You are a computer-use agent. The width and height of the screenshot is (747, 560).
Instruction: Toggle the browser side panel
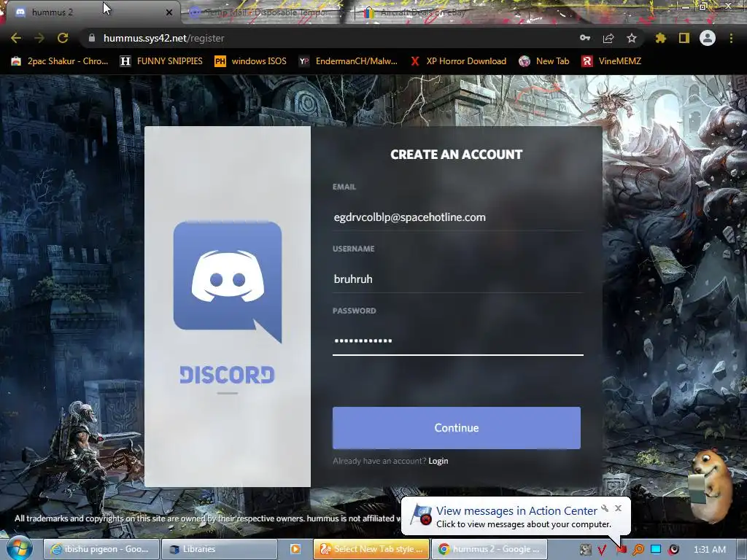click(x=684, y=38)
